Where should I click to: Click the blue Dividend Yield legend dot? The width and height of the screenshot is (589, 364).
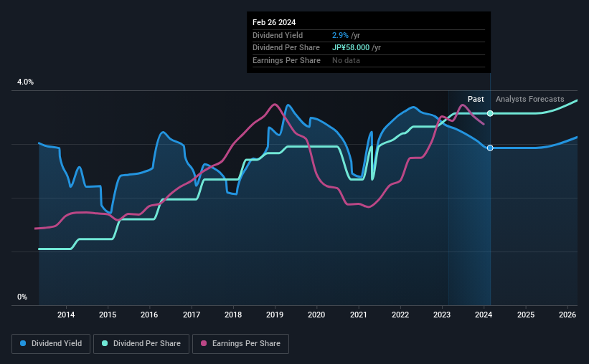(23, 343)
